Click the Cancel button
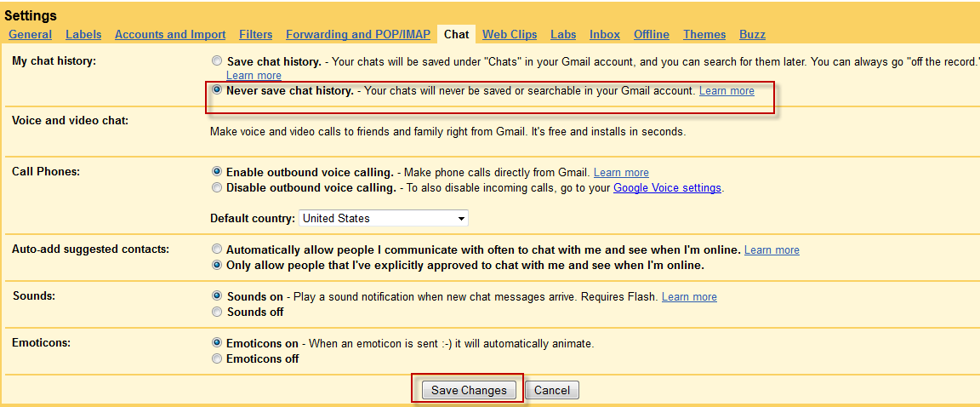The height and width of the screenshot is (407, 980). [x=552, y=390]
